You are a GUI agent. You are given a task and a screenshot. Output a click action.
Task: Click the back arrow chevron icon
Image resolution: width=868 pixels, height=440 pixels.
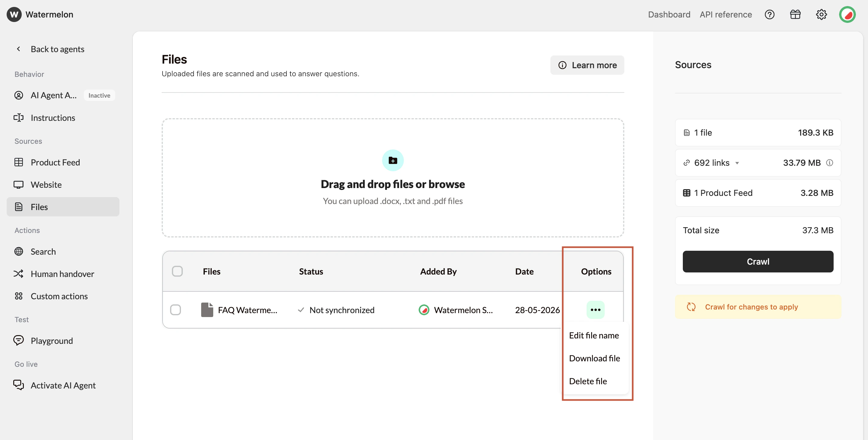(18, 49)
